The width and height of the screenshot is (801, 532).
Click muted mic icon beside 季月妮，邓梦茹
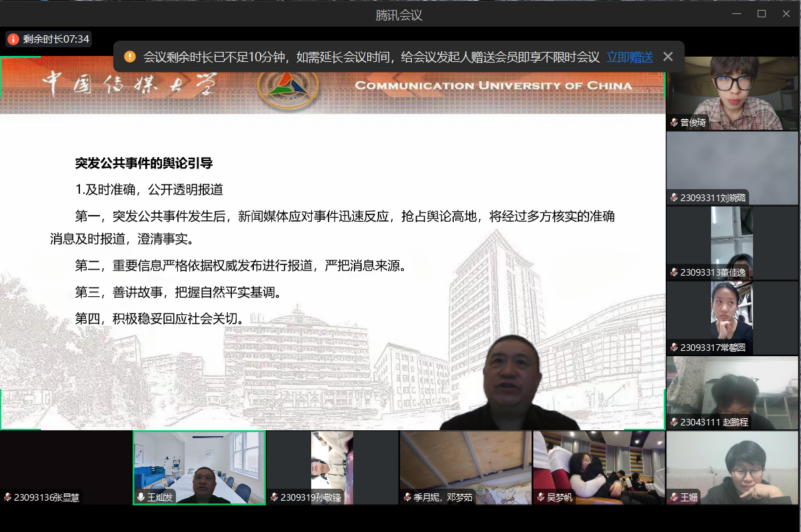click(x=407, y=497)
